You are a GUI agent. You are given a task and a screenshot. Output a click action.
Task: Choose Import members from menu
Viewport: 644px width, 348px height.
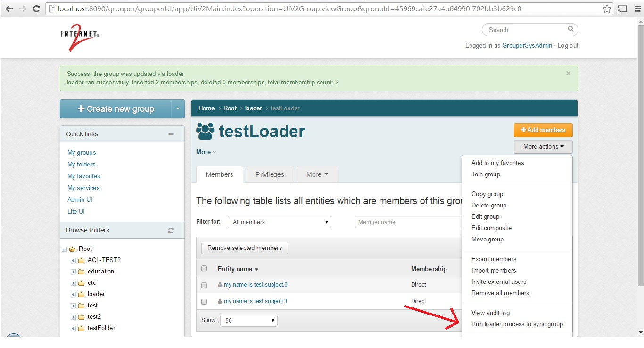pos(494,271)
